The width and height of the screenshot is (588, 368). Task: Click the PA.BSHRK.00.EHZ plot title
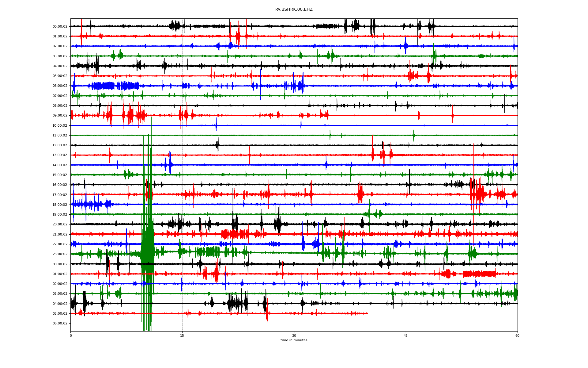294,10
